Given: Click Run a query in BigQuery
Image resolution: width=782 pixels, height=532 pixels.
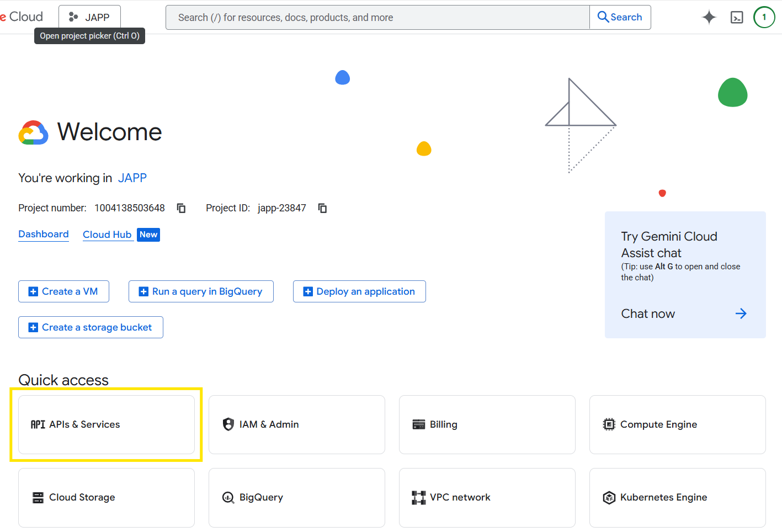Looking at the screenshot, I should (x=201, y=291).
